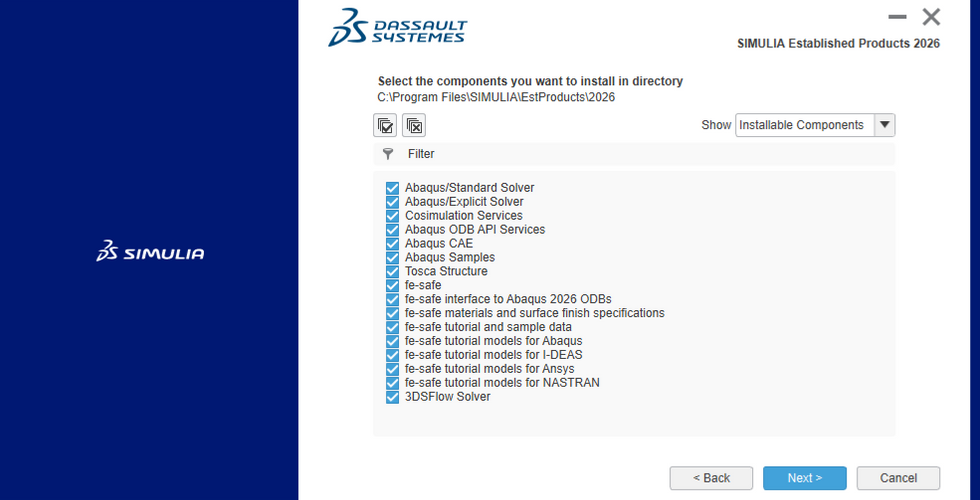Uncheck the Abaqus CAE checkbox
980x500 pixels.
click(392, 244)
